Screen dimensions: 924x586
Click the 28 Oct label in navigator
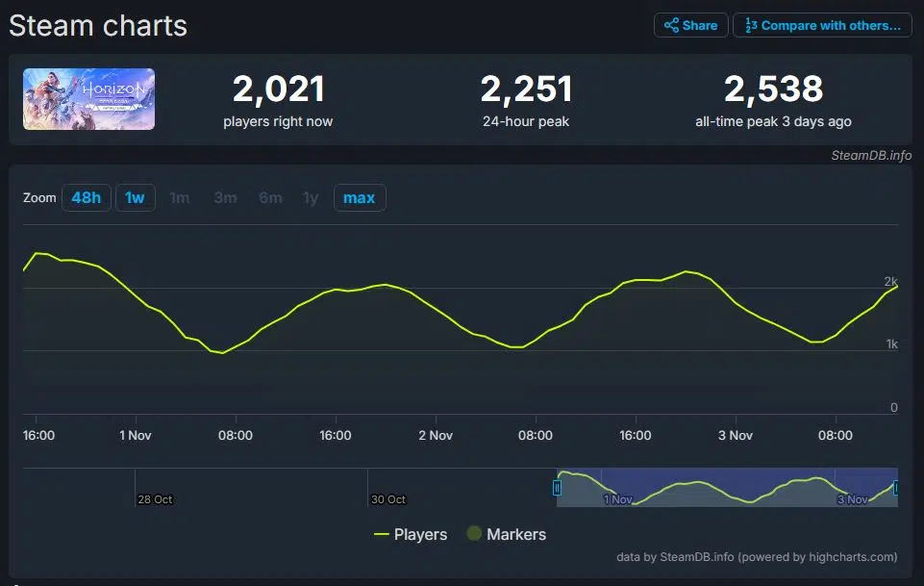tap(155, 499)
